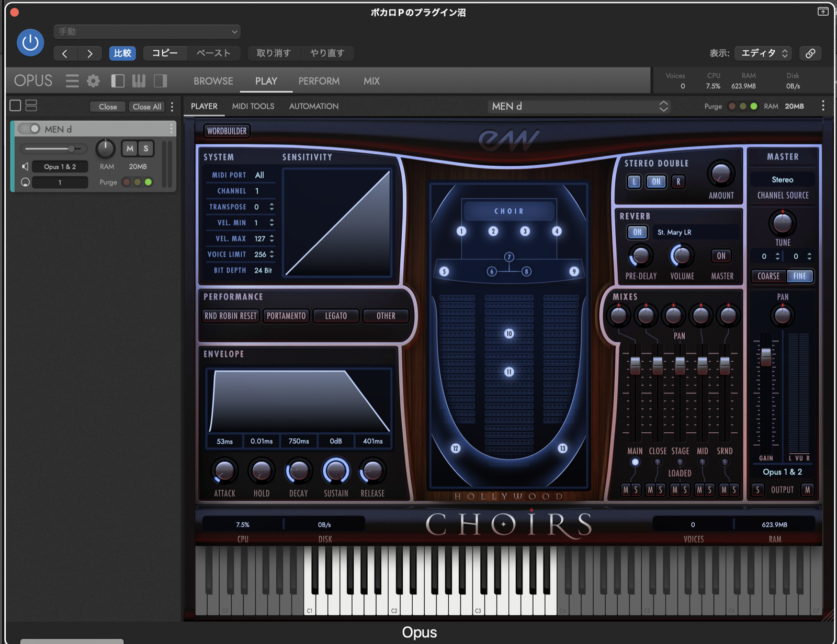Click the envelope attack value 53ms field
This screenshot has height=644, width=837.
pos(225,441)
